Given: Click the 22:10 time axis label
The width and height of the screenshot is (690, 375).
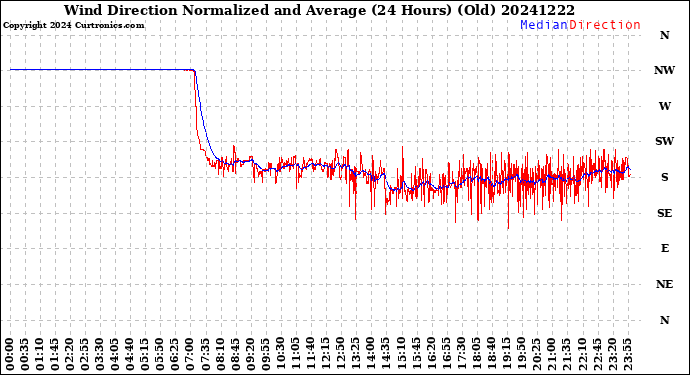Looking at the screenshot, I should click(582, 354).
